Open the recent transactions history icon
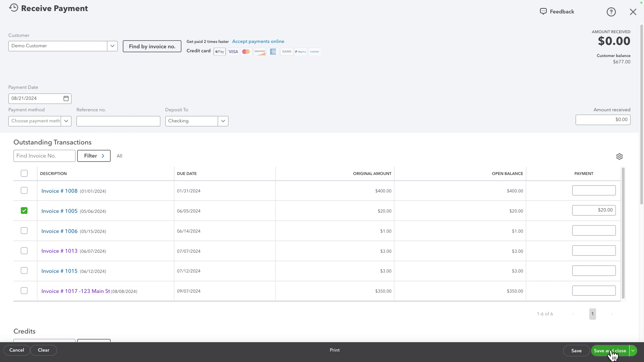The image size is (644, 362). point(13,8)
